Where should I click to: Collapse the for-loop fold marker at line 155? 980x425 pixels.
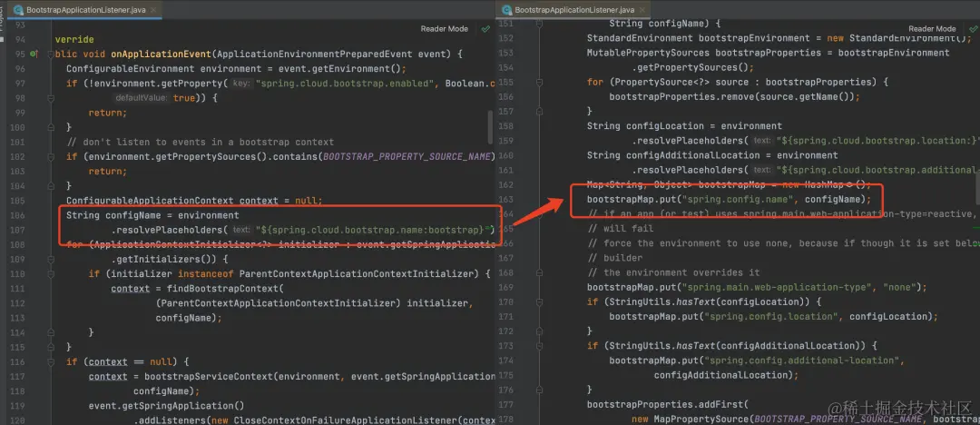click(539, 82)
